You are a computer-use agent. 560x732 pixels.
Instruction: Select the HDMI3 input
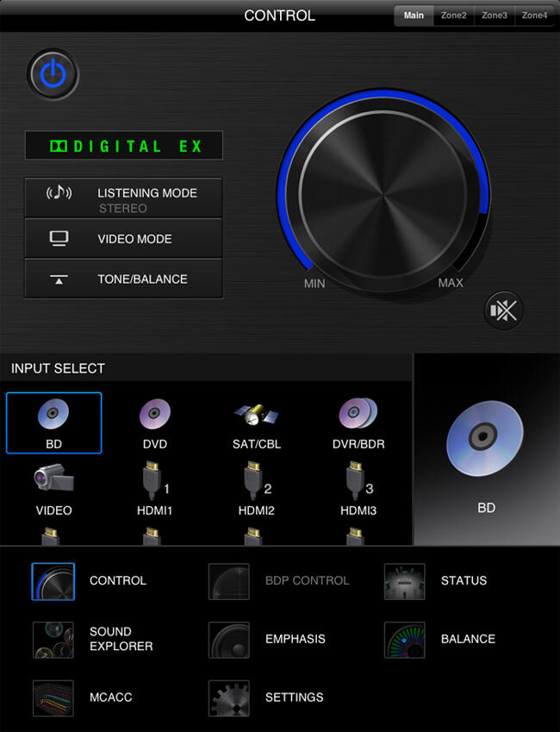[358, 489]
